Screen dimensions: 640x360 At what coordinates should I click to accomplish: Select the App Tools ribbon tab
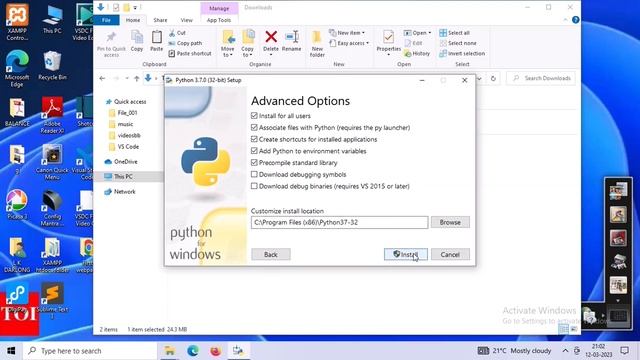pyautogui.click(x=219, y=20)
